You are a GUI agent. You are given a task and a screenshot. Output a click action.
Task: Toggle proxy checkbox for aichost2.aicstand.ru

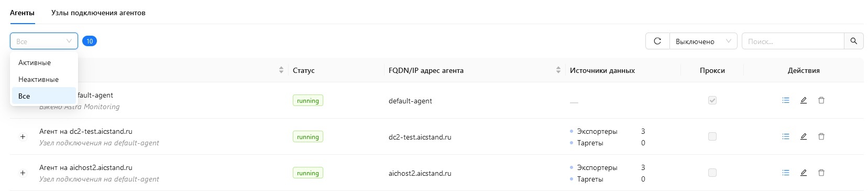(x=712, y=173)
